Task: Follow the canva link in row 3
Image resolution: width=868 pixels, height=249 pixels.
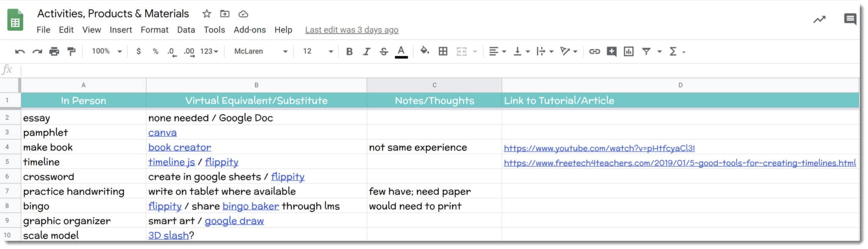Action: [x=162, y=133]
